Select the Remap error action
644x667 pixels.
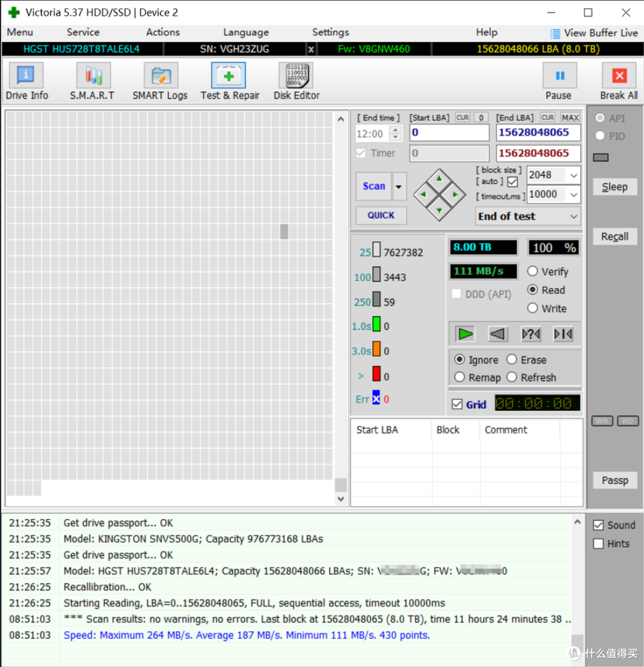[x=459, y=377]
